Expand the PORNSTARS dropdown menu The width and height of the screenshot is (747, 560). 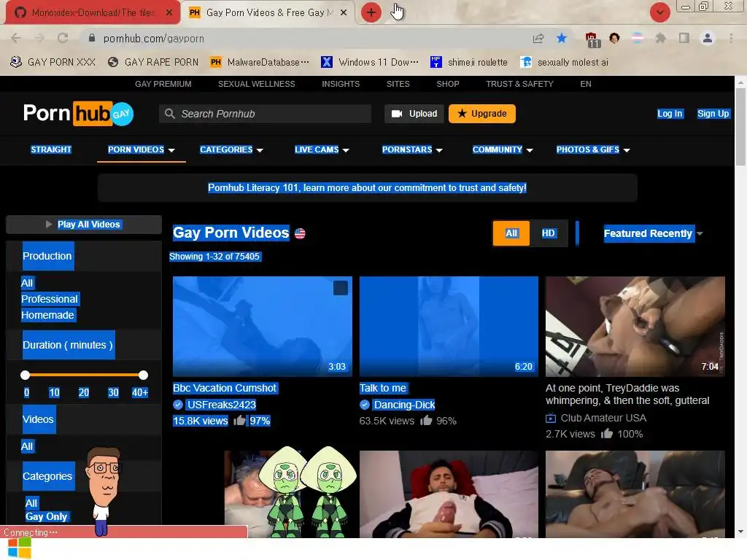pyautogui.click(x=412, y=149)
